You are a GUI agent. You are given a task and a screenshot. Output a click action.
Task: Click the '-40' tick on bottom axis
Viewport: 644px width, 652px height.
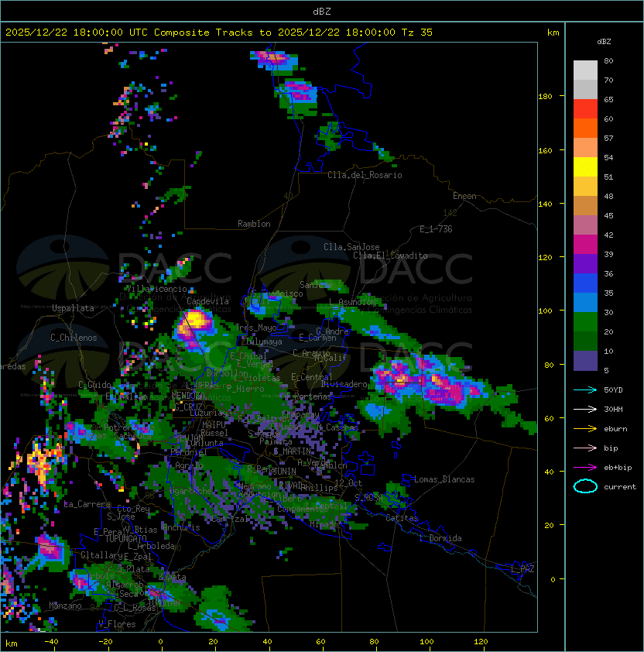[x=51, y=642]
